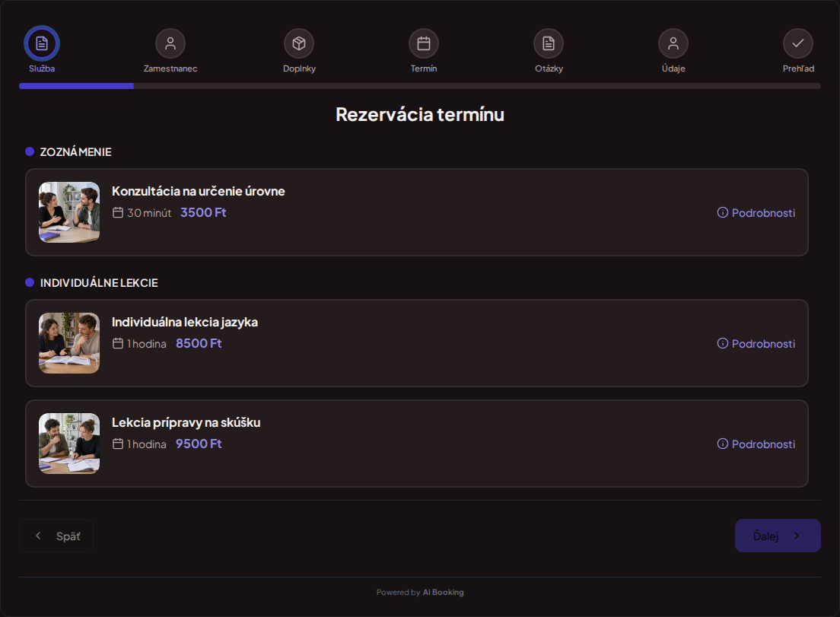This screenshot has width=840, height=617.
Task: Click the info icon for Konzultácia na určenie úrovne
Action: [x=723, y=212]
